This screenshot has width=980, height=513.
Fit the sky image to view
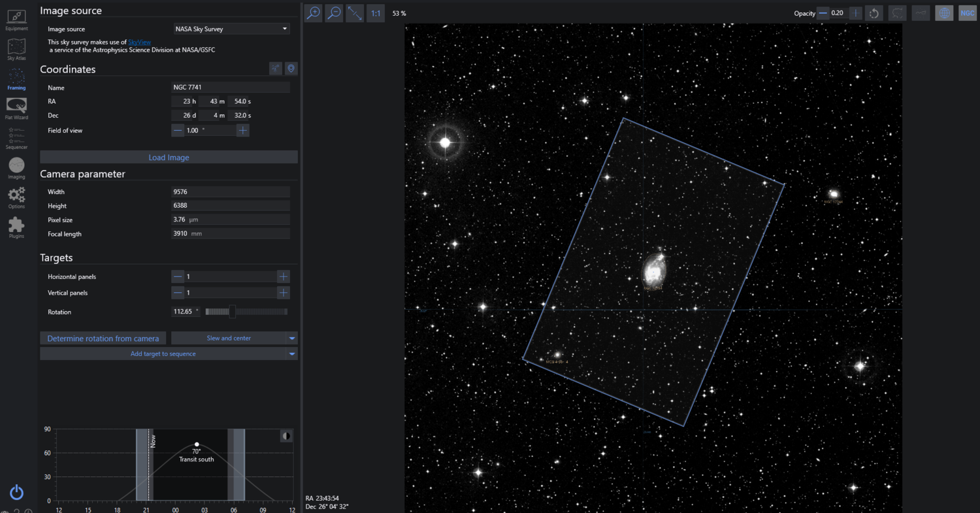pyautogui.click(x=355, y=13)
